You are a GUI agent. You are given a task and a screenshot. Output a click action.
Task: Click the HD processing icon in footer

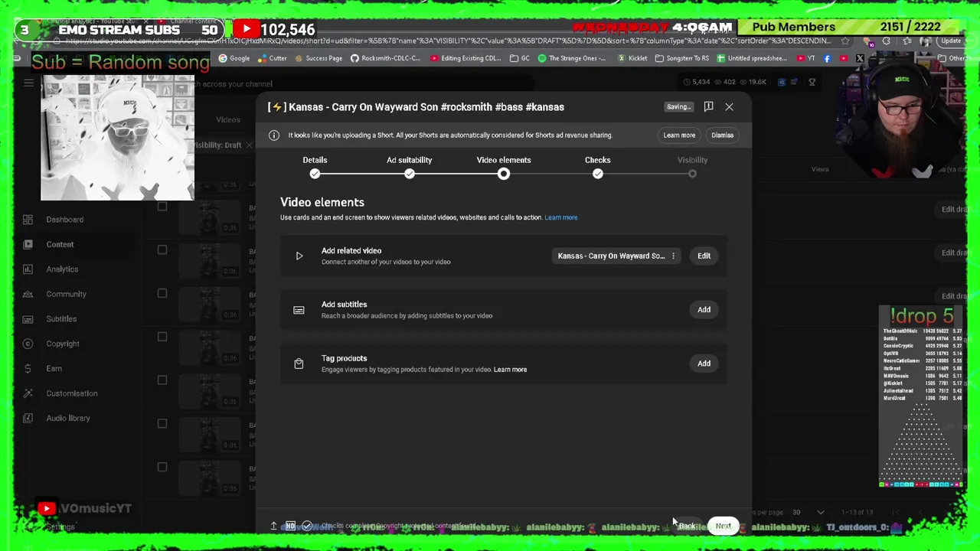pyautogui.click(x=290, y=526)
